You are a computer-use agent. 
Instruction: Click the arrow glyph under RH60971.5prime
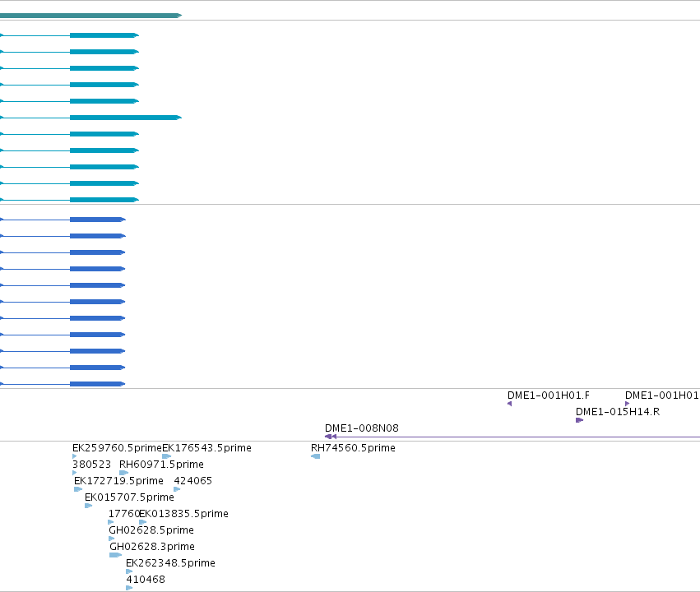123,473
